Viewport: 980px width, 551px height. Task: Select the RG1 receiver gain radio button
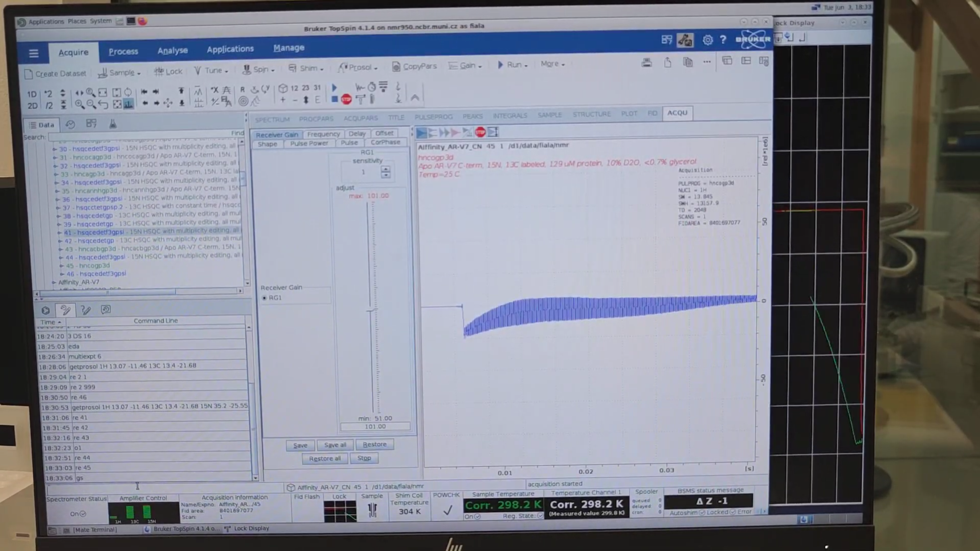[264, 298]
